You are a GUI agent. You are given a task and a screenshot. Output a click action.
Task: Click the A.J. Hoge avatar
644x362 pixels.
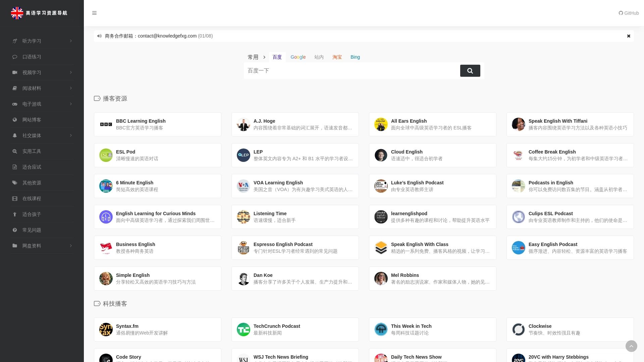pyautogui.click(x=244, y=124)
